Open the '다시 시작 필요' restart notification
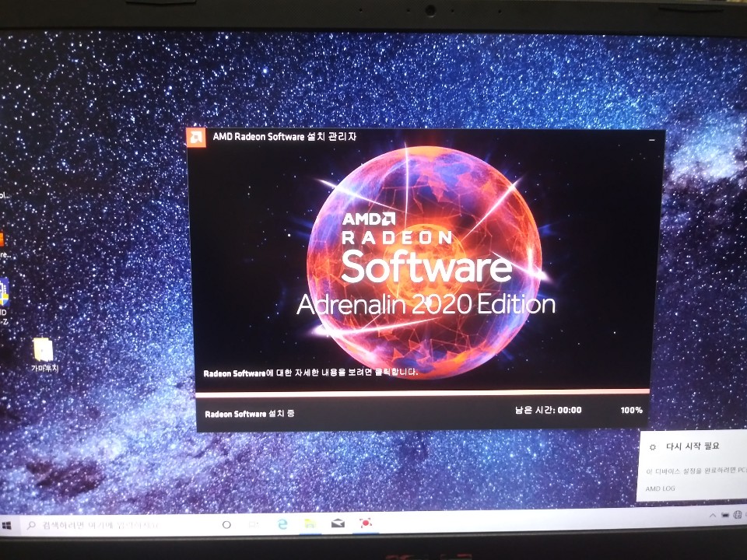The height and width of the screenshot is (560, 747). [693, 466]
